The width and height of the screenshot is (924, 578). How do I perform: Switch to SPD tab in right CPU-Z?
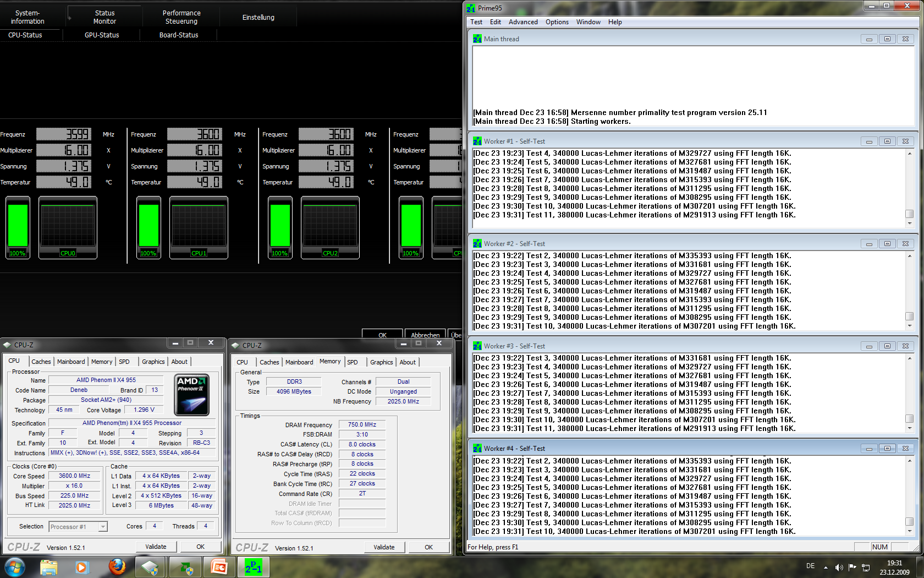click(x=353, y=362)
